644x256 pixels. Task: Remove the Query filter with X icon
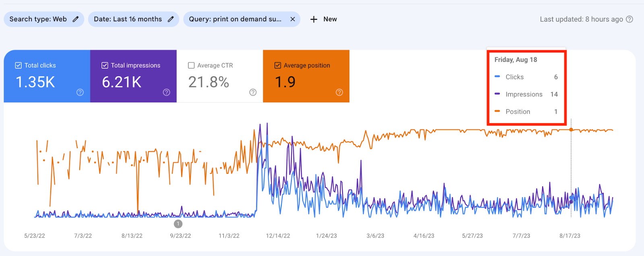(293, 19)
